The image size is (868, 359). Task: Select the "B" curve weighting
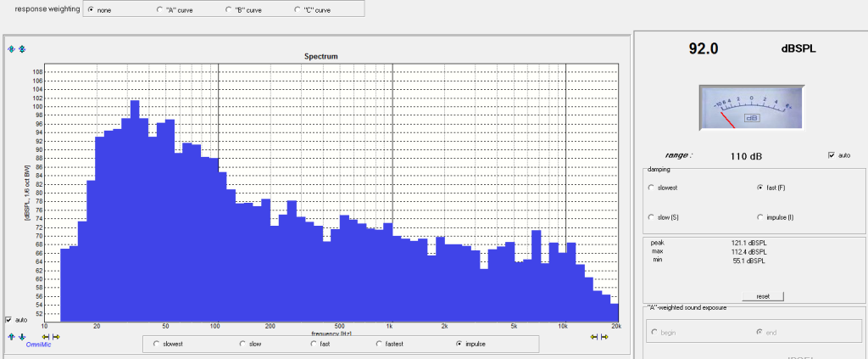point(229,10)
